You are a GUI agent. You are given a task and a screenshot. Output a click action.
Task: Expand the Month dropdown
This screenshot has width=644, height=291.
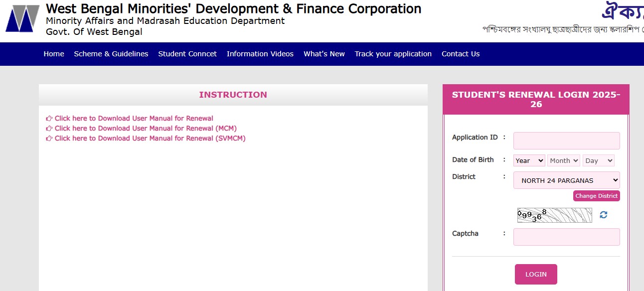(564, 160)
